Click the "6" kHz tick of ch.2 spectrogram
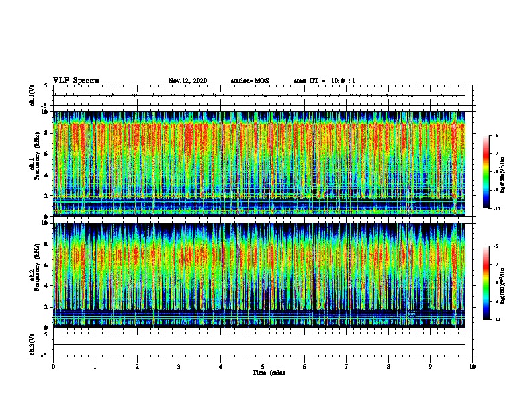This screenshot has height=411, width=532. (x=46, y=265)
